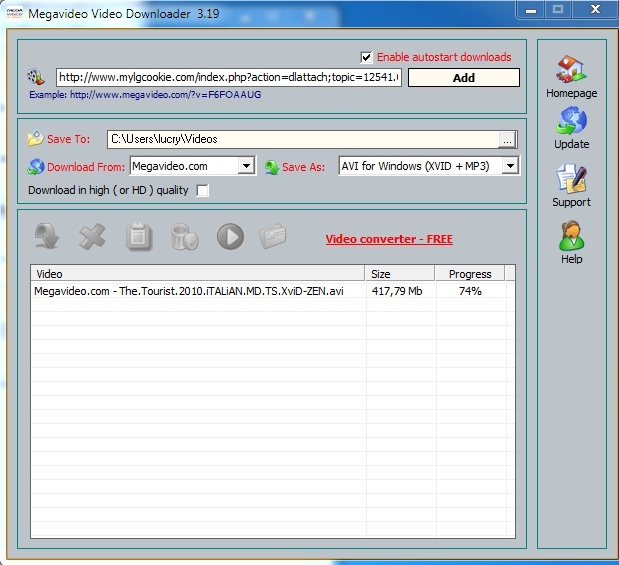
Task: Click the example megavideo.com URL text
Action: tap(165, 95)
